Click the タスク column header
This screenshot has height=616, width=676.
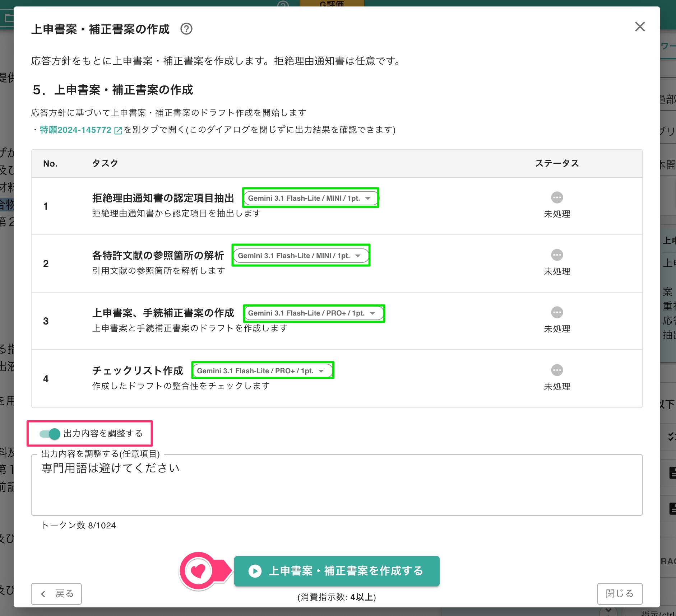click(105, 163)
